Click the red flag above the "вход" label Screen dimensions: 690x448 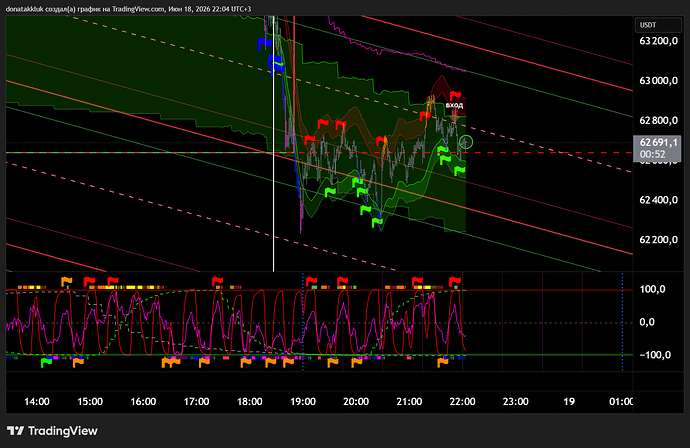point(455,95)
